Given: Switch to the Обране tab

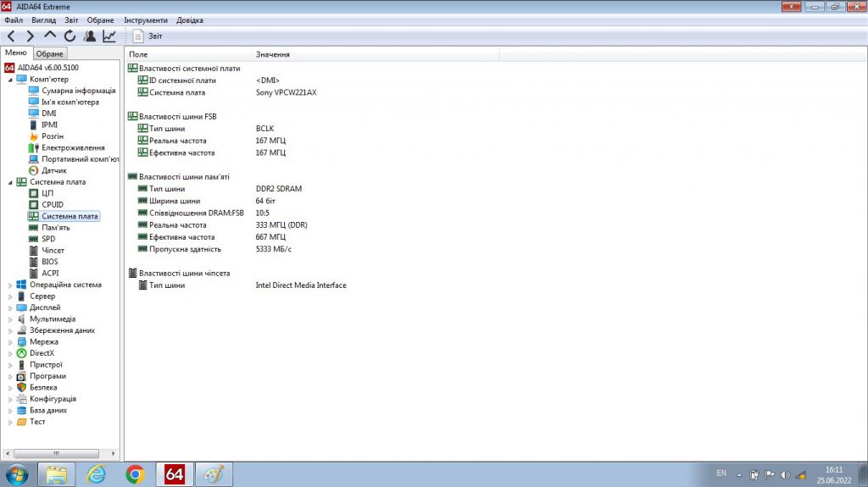Looking at the screenshot, I should click(x=50, y=53).
